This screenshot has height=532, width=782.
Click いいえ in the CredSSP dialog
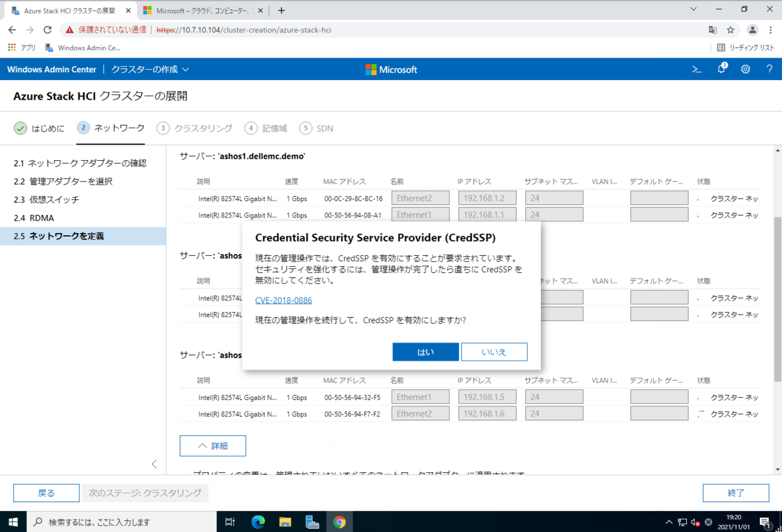click(x=494, y=352)
